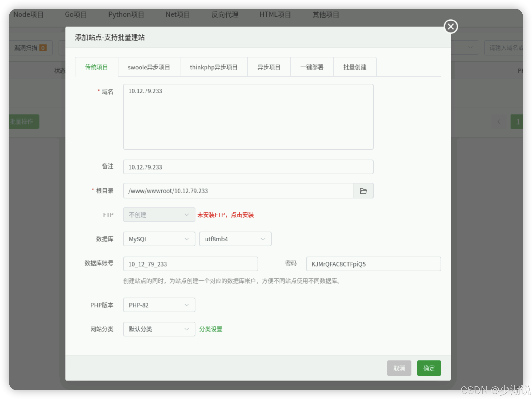The image size is (532, 399).
Task: Open the 批量创建 tab
Action: [355, 67]
